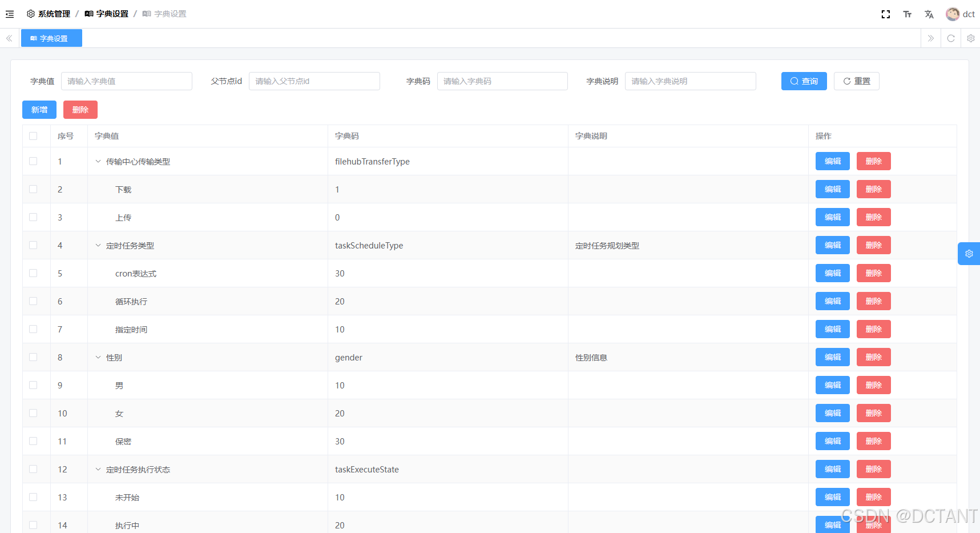Collapse the 定时任务执行状态 tree row
Image resolution: width=980 pixels, height=533 pixels.
[x=98, y=470]
